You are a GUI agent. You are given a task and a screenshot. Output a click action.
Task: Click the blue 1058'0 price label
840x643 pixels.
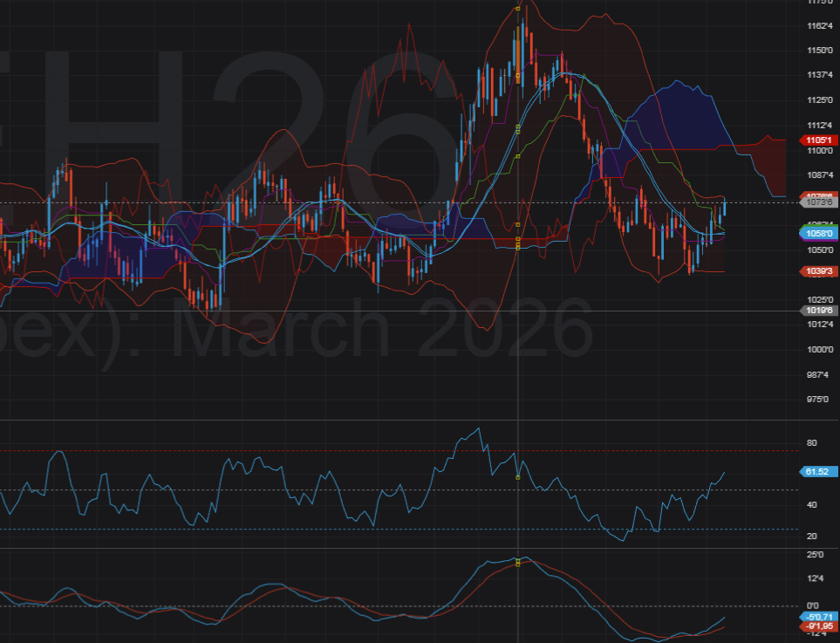pyautogui.click(x=821, y=234)
